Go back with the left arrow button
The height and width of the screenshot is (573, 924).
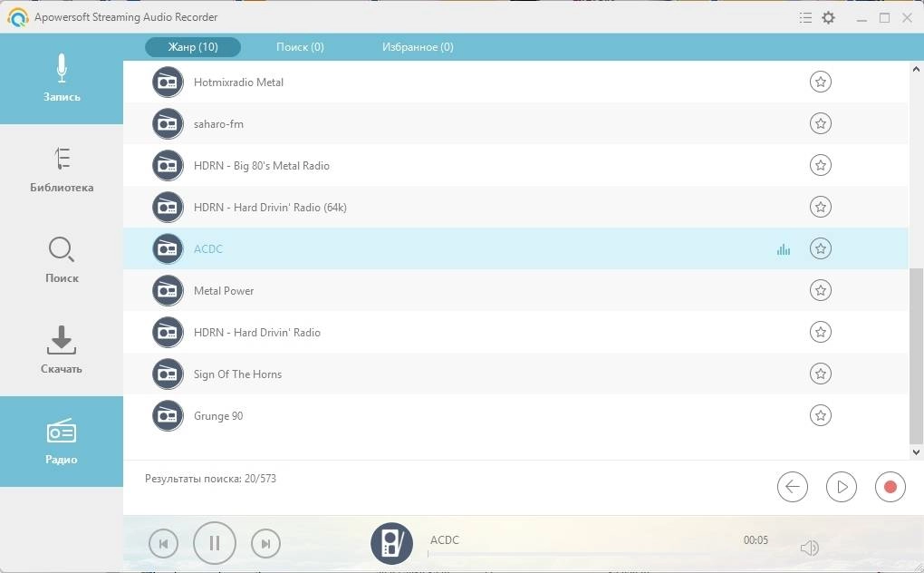[792, 487]
